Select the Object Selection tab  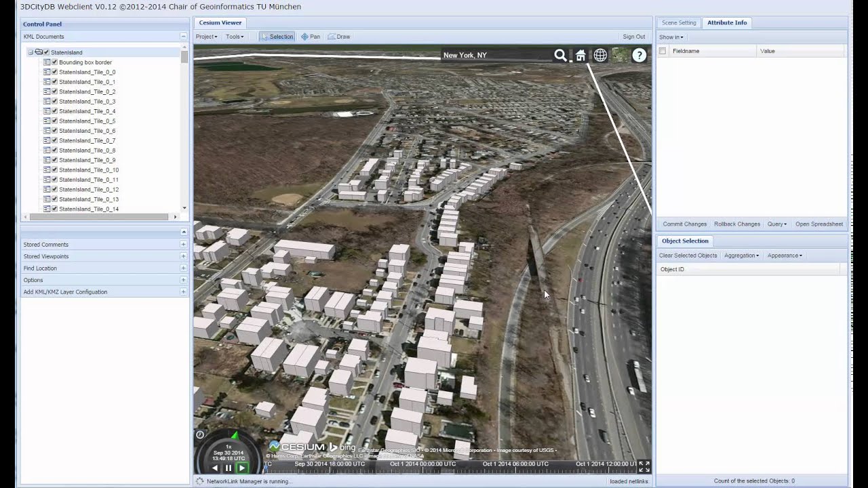pos(685,241)
